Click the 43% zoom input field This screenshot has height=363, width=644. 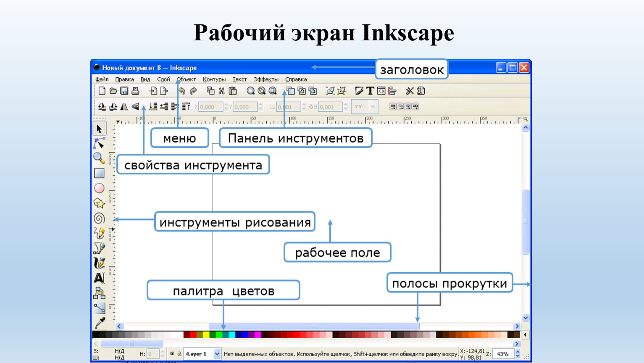[x=503, y=354]
